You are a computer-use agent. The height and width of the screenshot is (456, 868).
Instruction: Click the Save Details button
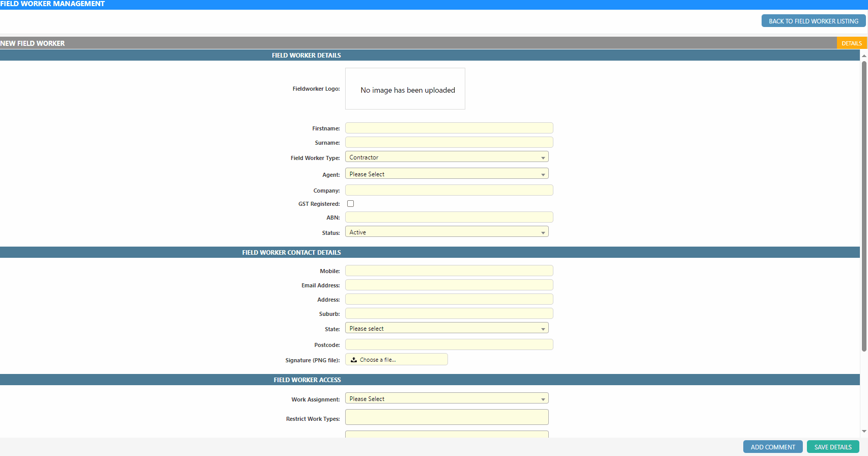[x=833, y=447]
